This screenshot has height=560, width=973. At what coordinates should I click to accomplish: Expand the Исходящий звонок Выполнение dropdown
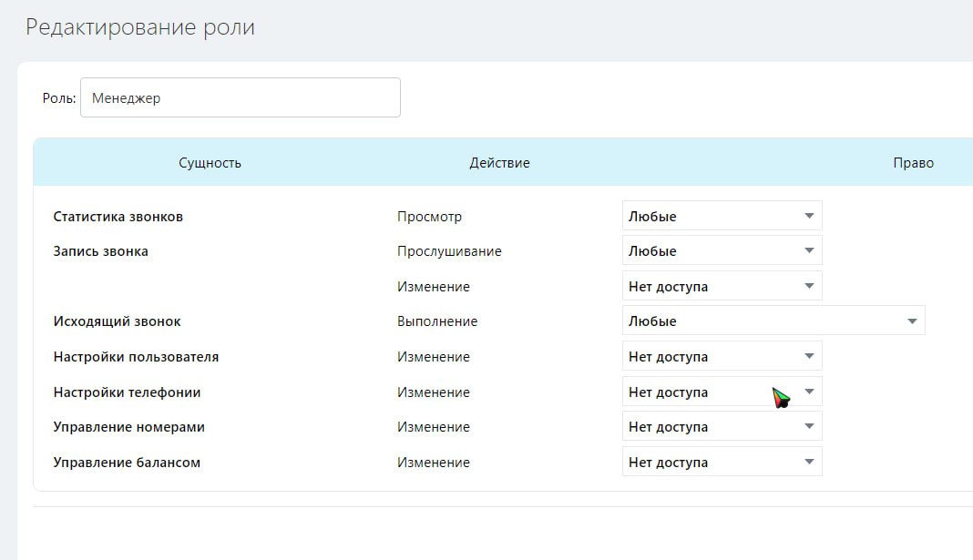click(773, 321)
